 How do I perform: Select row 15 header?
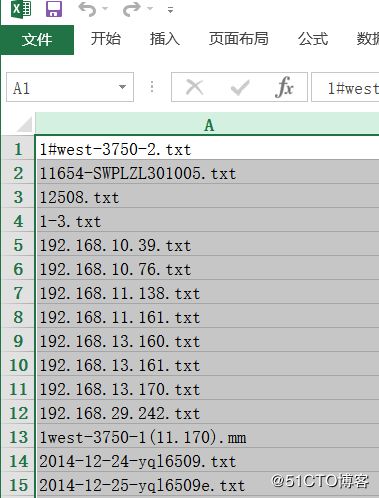click(x=18, y=485)
